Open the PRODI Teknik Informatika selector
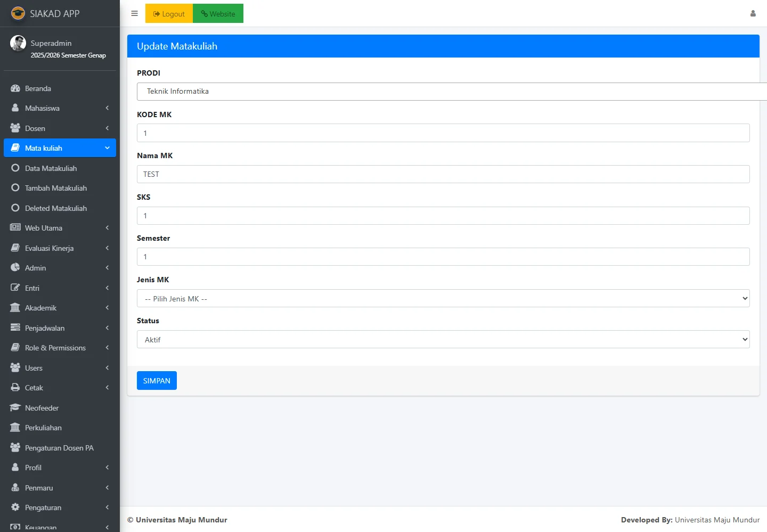This screenshot has width=767, height=532. [x=447, y=92]
